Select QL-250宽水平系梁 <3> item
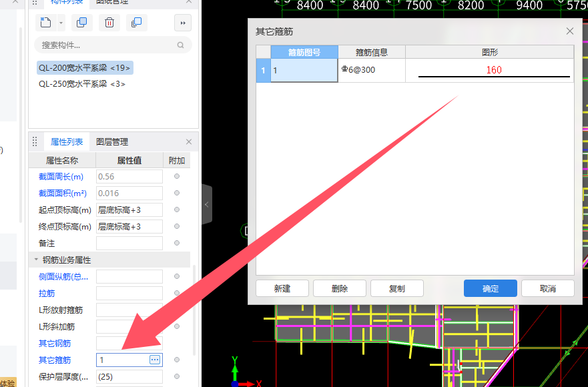Screen dimensions: 588x387 82,84
